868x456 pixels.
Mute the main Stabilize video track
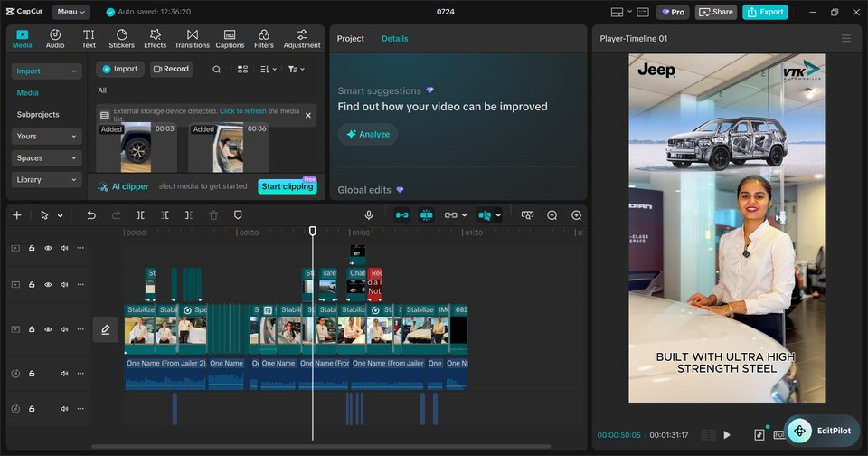tap(64, 329)
